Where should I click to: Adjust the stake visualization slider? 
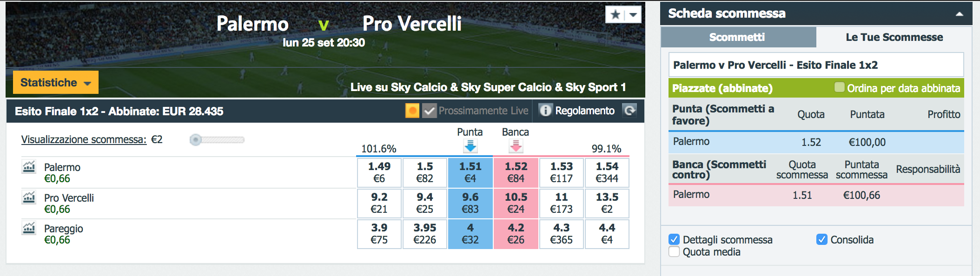pos(196,139)
